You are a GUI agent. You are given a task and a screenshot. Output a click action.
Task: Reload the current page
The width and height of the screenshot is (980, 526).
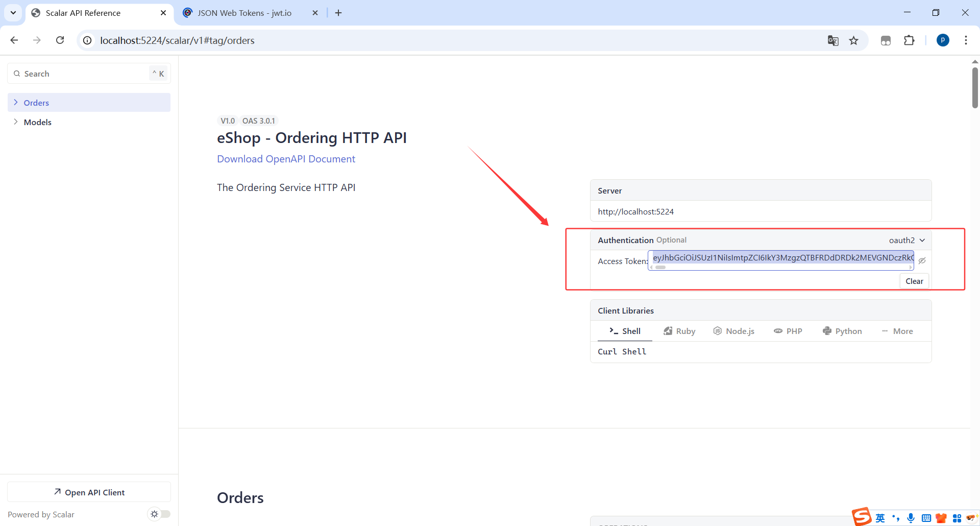tap(60, 40)
